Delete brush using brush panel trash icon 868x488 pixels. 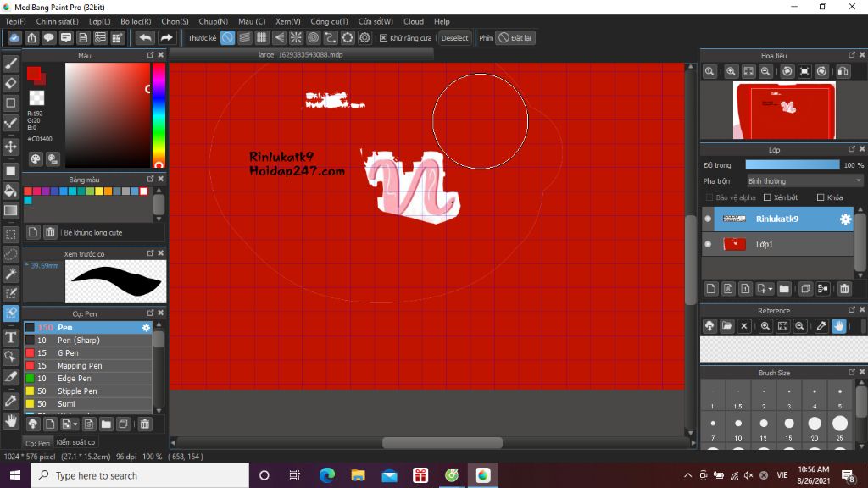click(x=144, y=424)
